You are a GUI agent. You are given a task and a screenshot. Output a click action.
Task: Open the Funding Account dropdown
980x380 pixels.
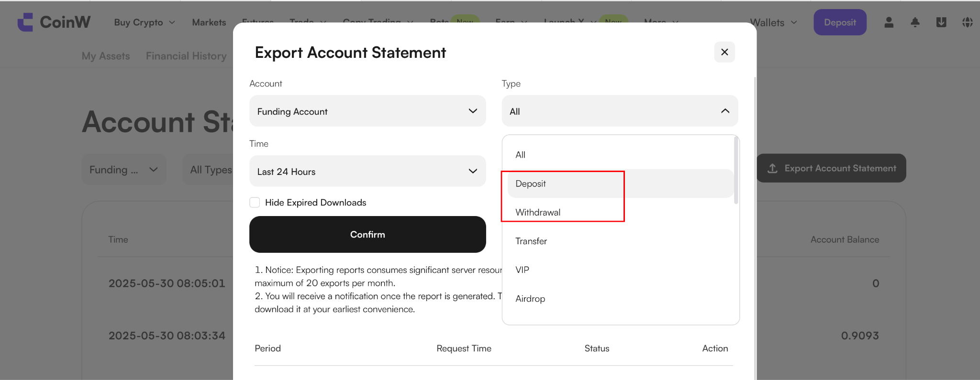pos(367,111)
